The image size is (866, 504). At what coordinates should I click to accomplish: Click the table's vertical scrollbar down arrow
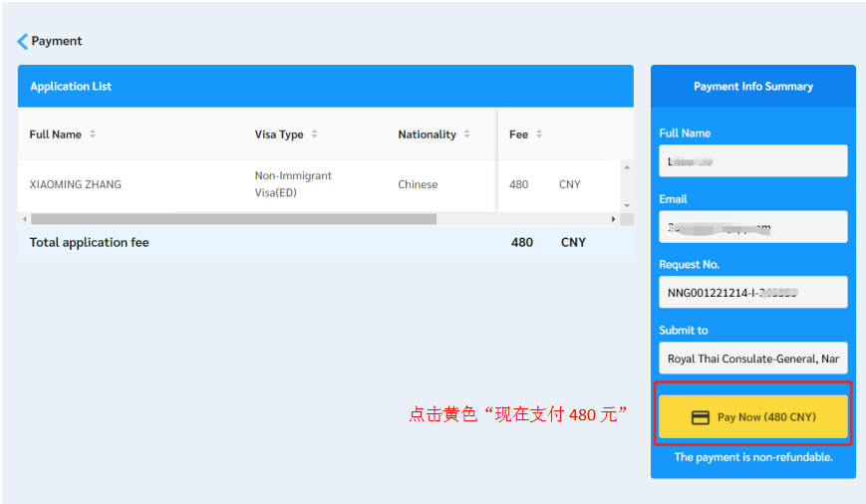pos(627,205)
